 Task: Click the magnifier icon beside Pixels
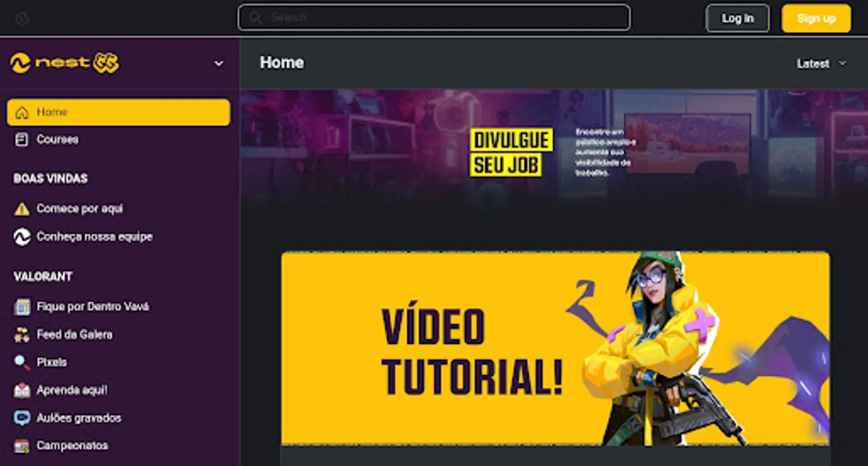pyautogui.click(x=22, y=362)
